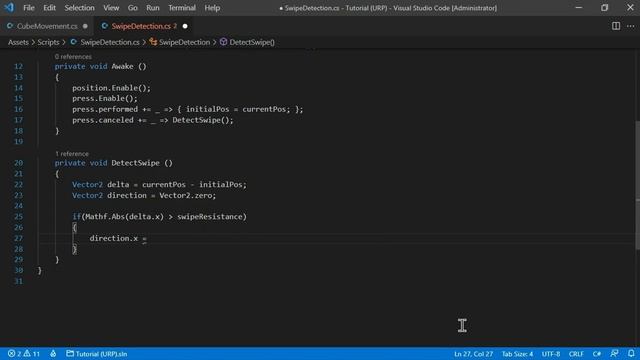The image size is (640, 360).
Task: Minimize the VS Code window
Action: pyautogui.click(x=579, y=8)
